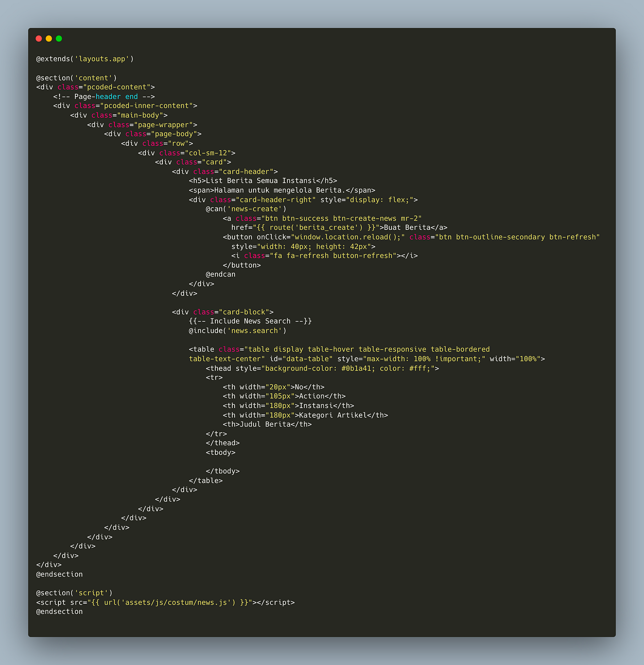The height and width of the screenshot is (665, 644).
Task: Click the div class="card" line
Action: [193, 162]
